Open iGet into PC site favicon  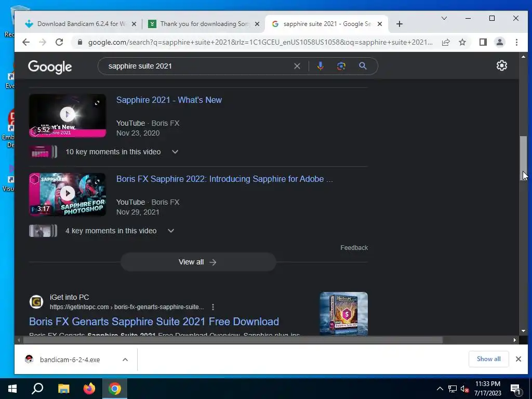(x=36, y=302)
